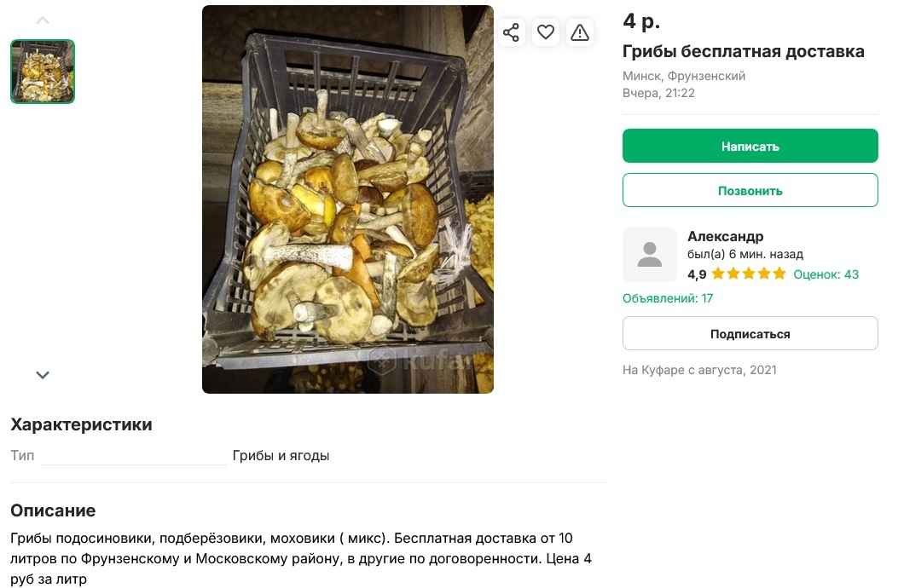898x588 pixels.
Task: Click the seller's avatar icon
Action: point(650,255)
